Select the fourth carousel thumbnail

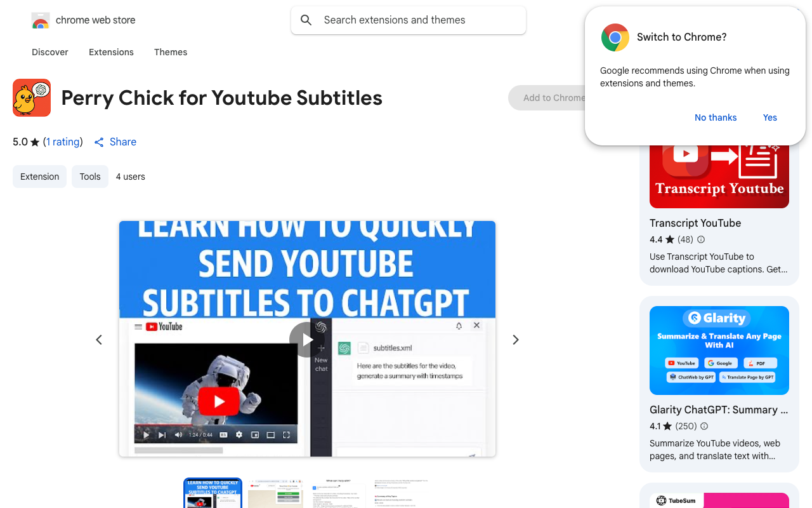(401, 493)
